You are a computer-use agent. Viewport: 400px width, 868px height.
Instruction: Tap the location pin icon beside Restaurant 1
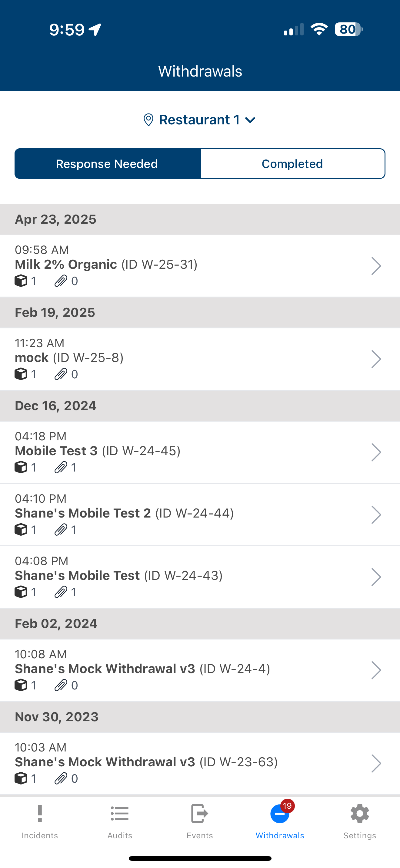click(148, 120)
